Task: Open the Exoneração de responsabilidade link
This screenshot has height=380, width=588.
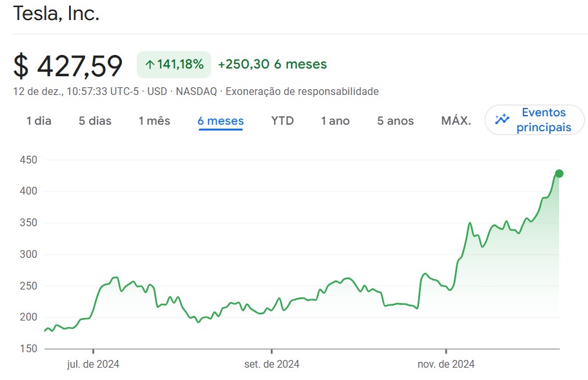Action: point(302,91)
